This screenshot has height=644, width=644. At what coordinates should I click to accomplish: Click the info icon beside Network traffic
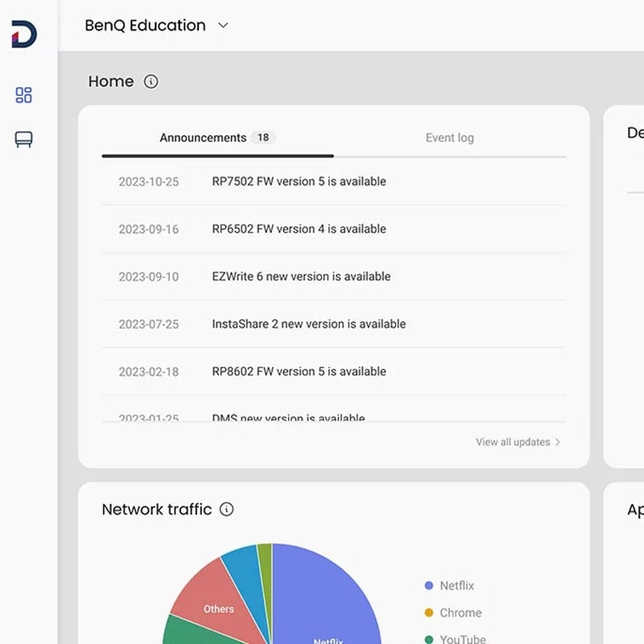227,509
